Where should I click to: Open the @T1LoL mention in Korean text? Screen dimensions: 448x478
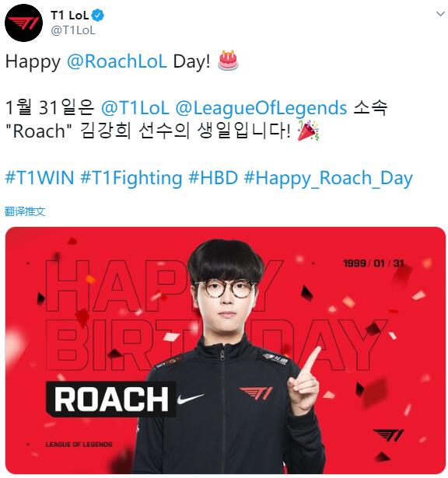pos(135,108)
